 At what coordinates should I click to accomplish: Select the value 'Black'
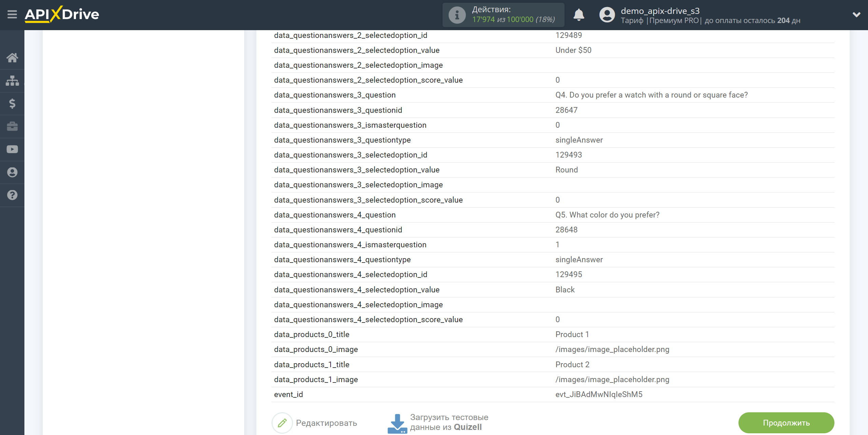(565, 290)
